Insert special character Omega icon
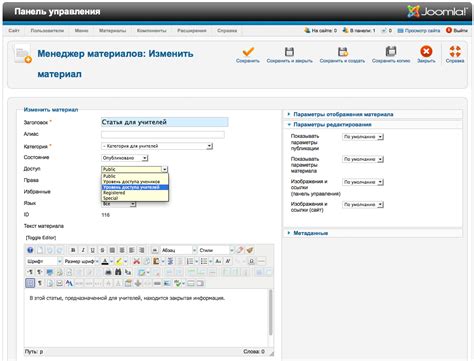This screenshot has width=474, height=361. (251, 261)
